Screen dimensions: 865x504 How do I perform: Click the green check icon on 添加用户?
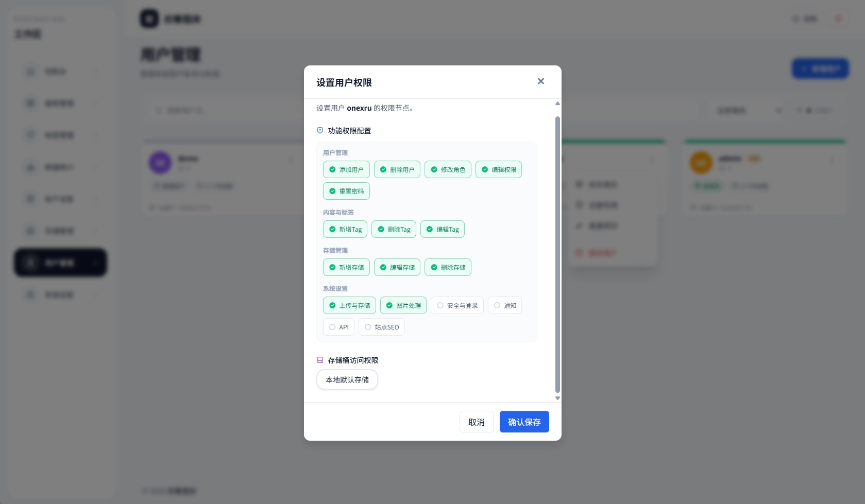coord(332,170)
